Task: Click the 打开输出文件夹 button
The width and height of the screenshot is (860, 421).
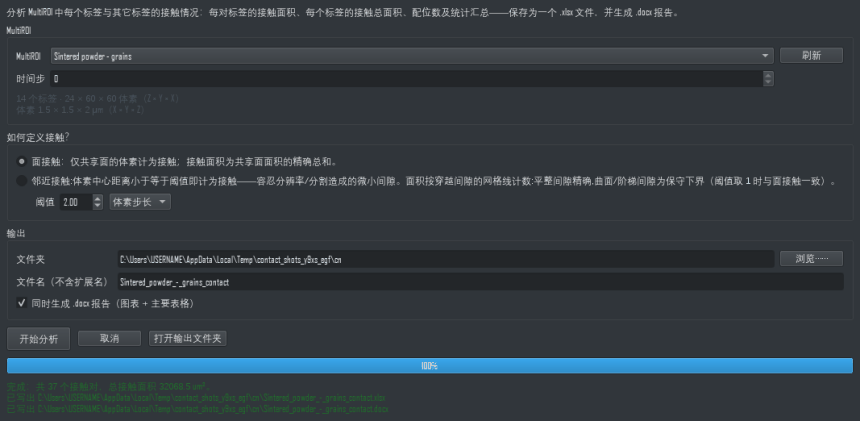Action: tap(188, 339)
